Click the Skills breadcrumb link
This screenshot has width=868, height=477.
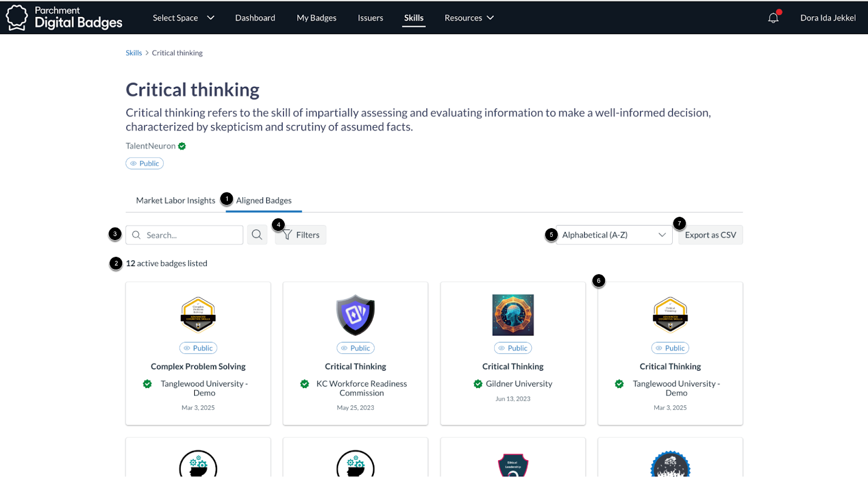pyautogui.click(x=133, y=53)
